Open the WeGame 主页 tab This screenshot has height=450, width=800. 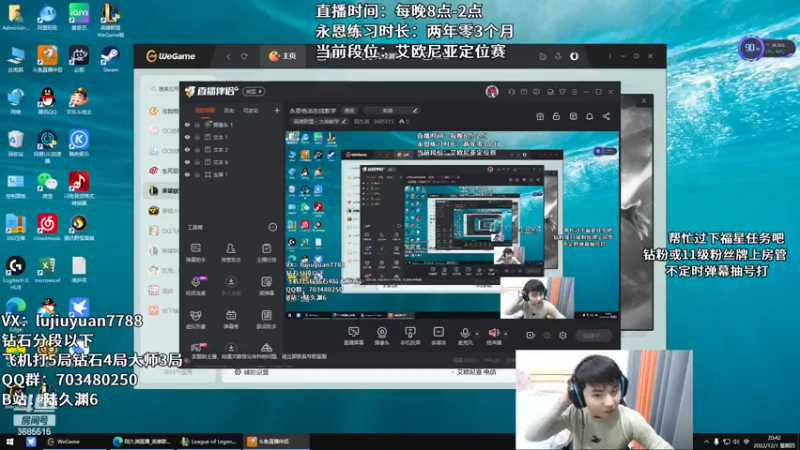pos(283,56)
